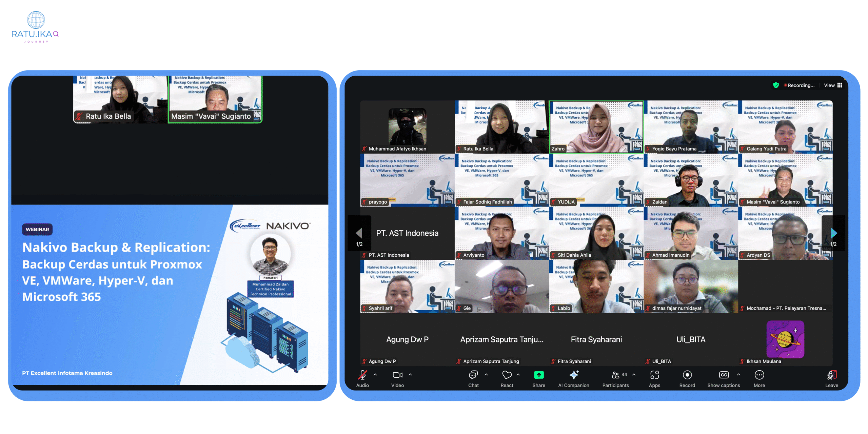This screenshot has height=434, width=868.
Task: Open the Participants list icon
Action: point(615,375)
